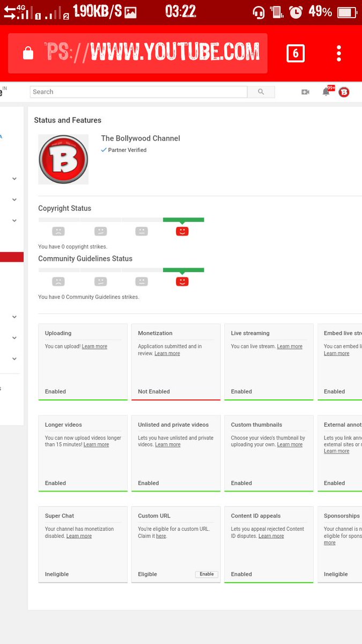This screenshot has height=644, width=362.
Task: Click The Bollywood Channel name
Action: [141, 138]
